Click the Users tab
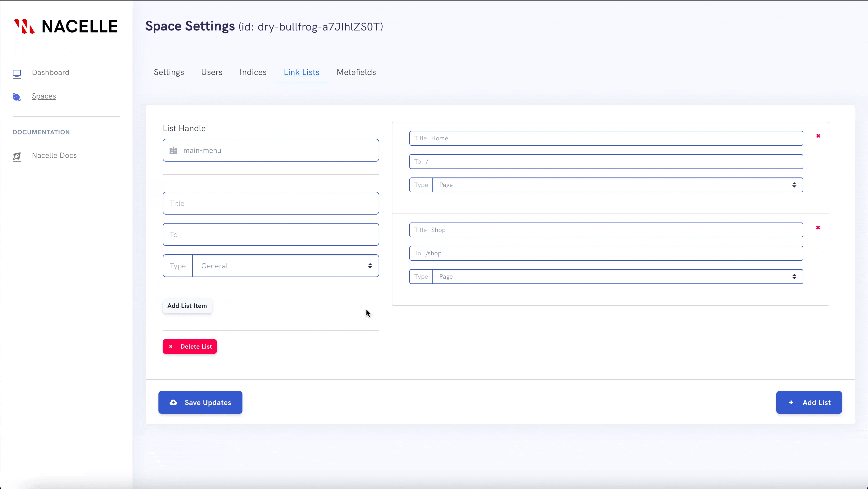The width and height of the screenshot is (868, 489). [x=212, y=72]
